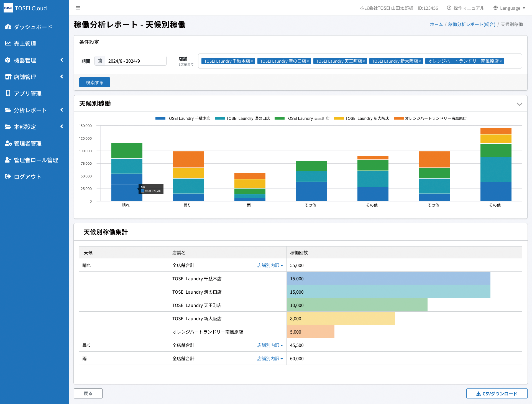
Task: Expand 店舗別内訳 for the 曇り row
Action: (270, 345)
